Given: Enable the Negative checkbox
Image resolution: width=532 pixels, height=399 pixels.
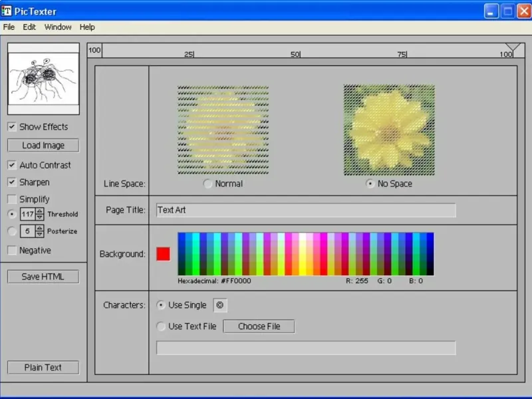Looking at the screenshot, I should tap(12, 251).
